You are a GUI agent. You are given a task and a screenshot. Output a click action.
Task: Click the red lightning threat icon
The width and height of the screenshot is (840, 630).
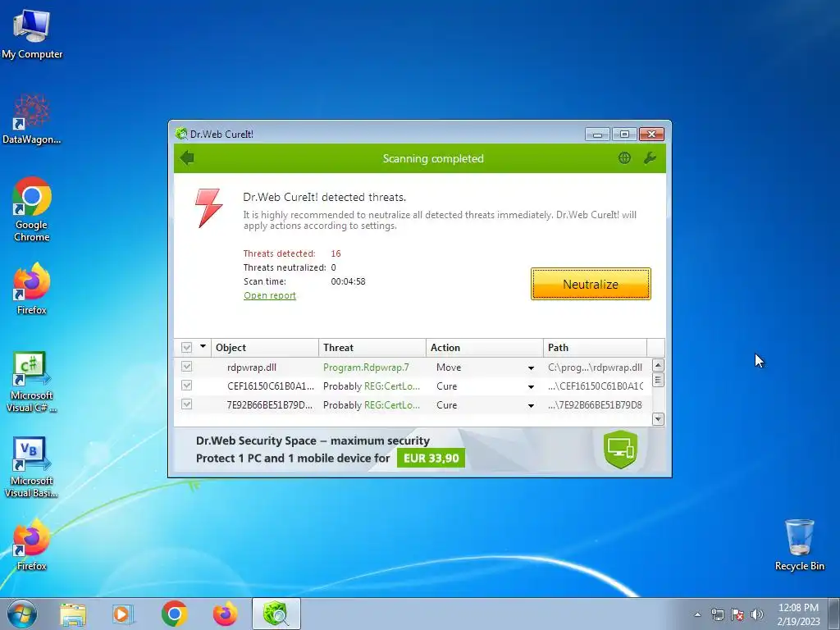pyautogui.click(x=208, y=208)
